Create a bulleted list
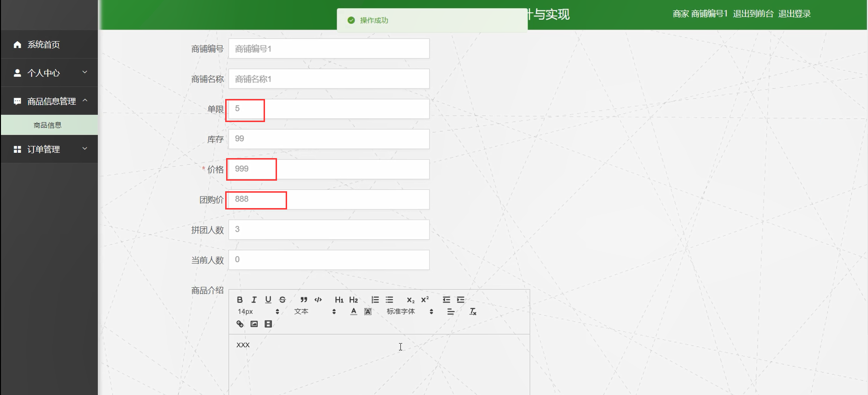Image resolution: width=868 pixels, height=395 pixels. coord(389,299)
